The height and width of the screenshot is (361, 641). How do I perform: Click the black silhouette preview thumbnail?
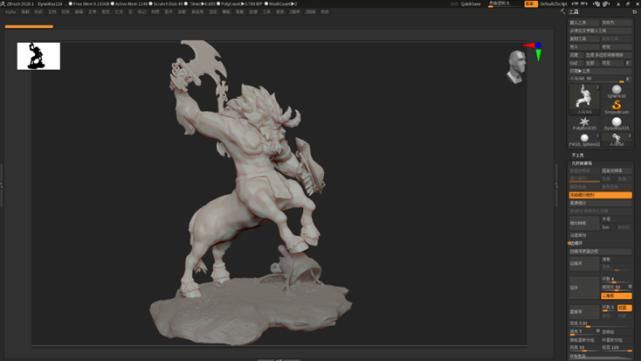click(38, 56)
